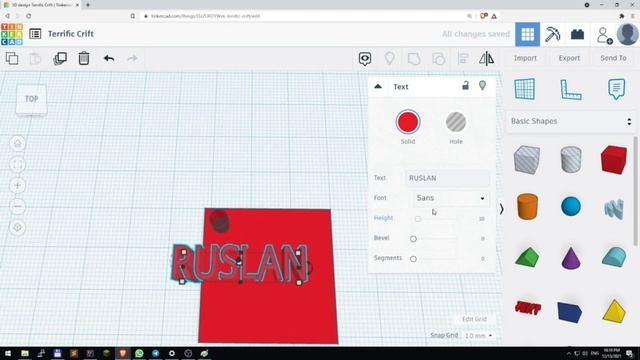Viewport: 640px width, 360px height.
Task: Click the Edit Grid button
Action: [x=474, y=319]
